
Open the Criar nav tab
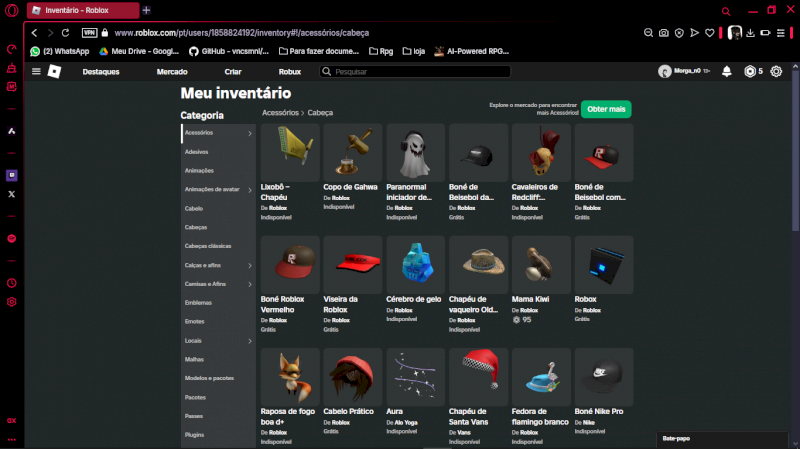[233, 72]
